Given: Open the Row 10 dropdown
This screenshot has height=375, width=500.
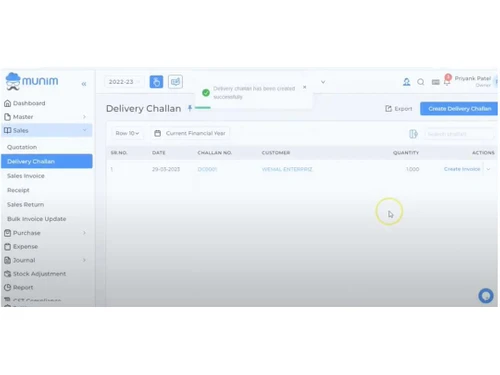Looking at the screenshot, I should coord(127,133).
